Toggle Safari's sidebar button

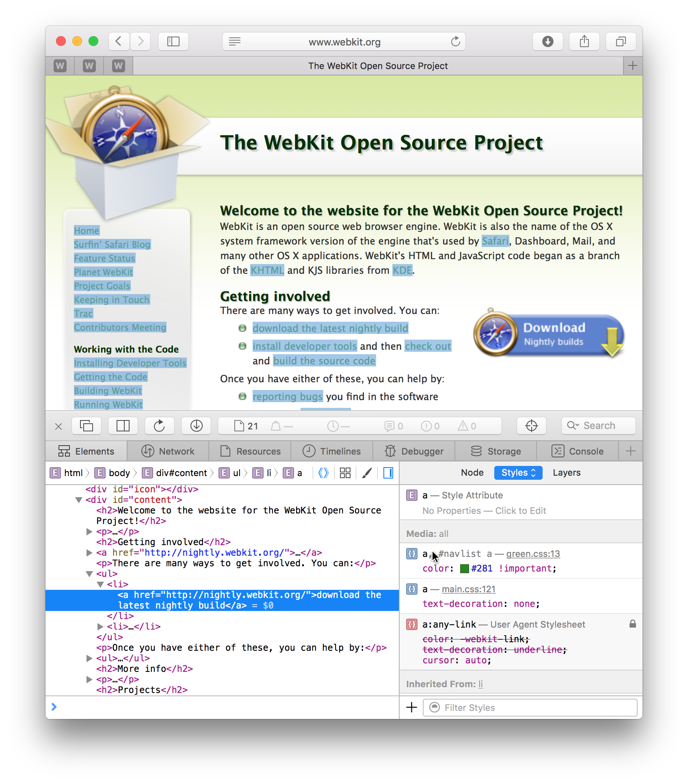tap(173, 41)
